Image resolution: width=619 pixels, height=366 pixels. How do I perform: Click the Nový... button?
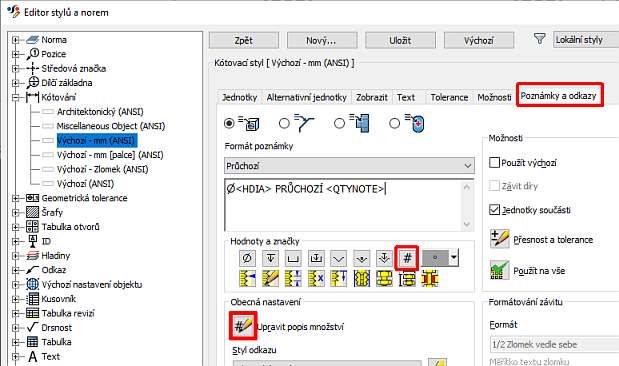pyautogui.click(x=322, y=40)
